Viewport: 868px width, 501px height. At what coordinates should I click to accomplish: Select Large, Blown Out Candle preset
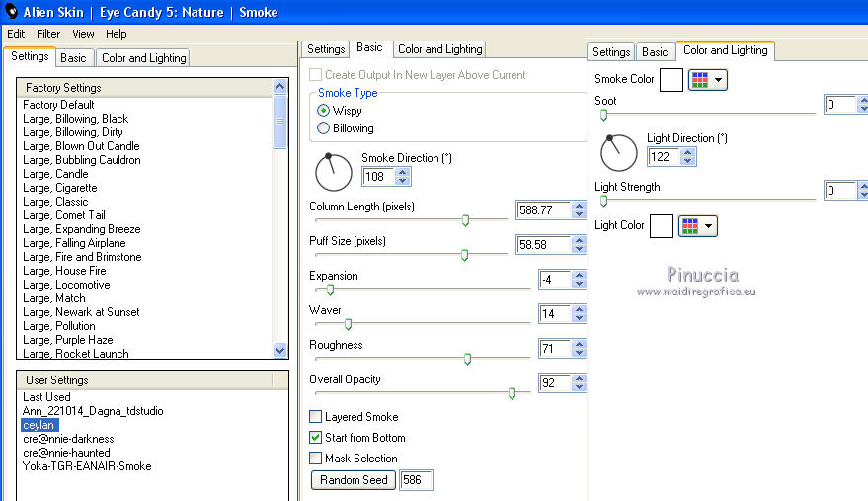[81, 146]
